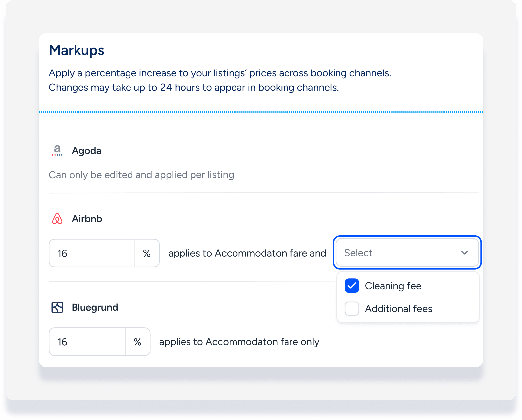Image resolution: width=522 pixels, height=420 pixels.
Task: Select the Airbnb channel name
Action: tap(87, 219)
